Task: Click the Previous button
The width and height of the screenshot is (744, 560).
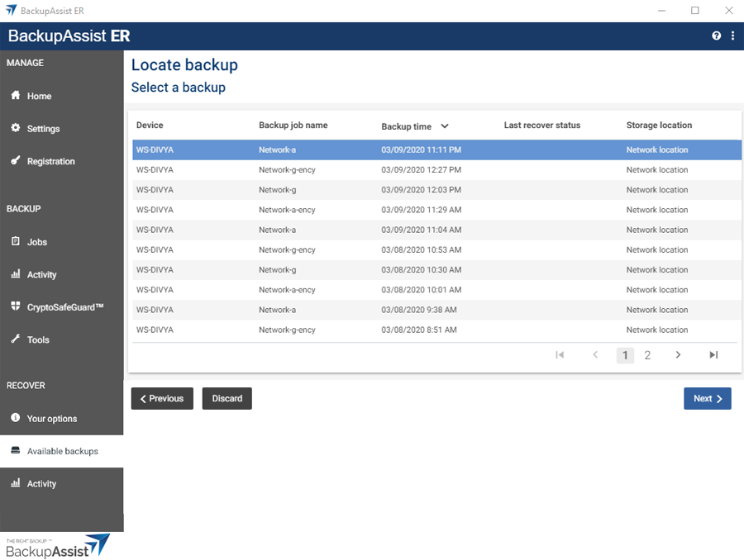Action: pyautogui.click(x=162, y=398)
